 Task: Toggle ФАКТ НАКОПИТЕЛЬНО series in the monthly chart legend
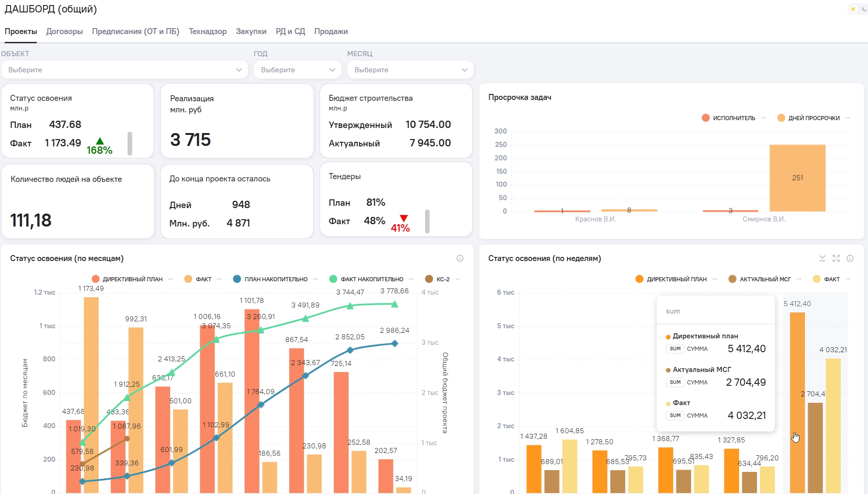(x=371, y=279)
